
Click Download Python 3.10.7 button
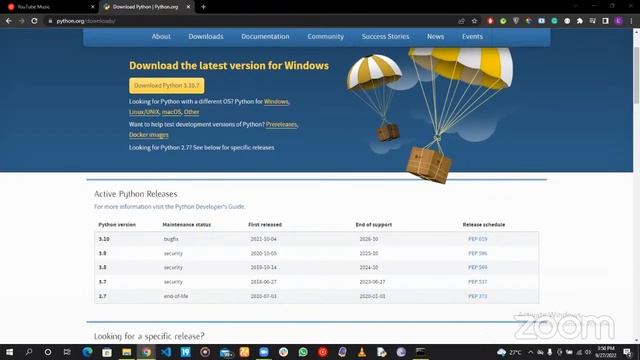pos(167,86)
